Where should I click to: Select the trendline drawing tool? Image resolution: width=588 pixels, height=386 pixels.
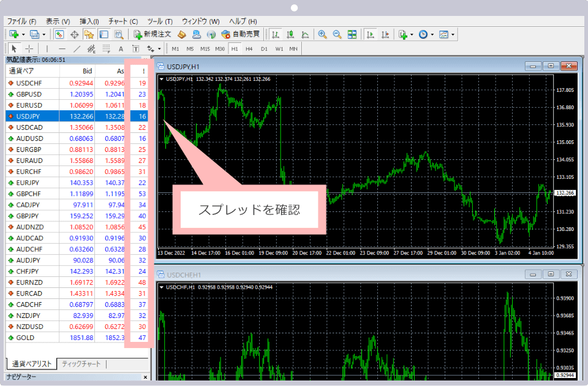[77, 48]
